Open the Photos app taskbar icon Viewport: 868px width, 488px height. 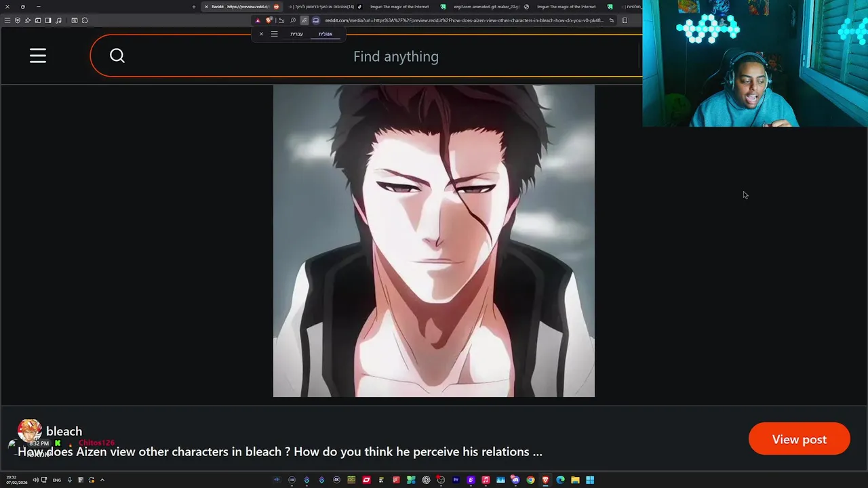point(500,480)
